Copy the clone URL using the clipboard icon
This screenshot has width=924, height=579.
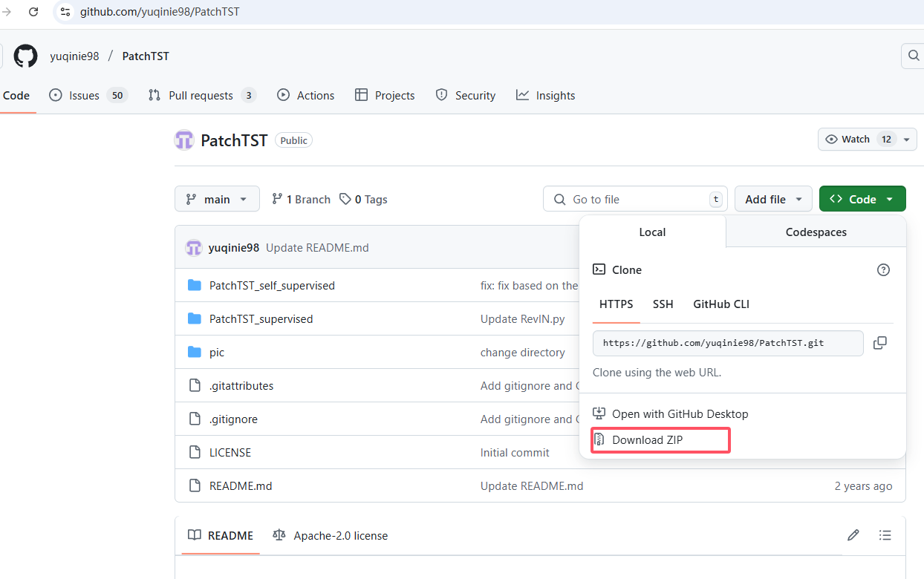click(879, 343)
